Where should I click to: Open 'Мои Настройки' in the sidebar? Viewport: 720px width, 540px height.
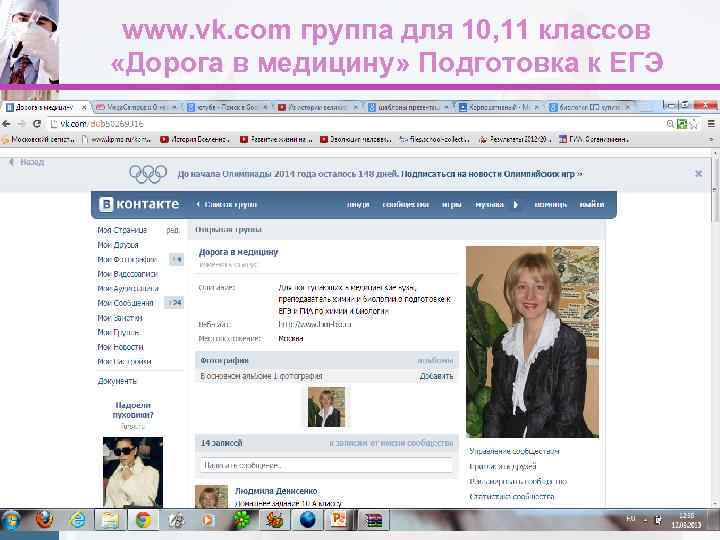[124, 362]
